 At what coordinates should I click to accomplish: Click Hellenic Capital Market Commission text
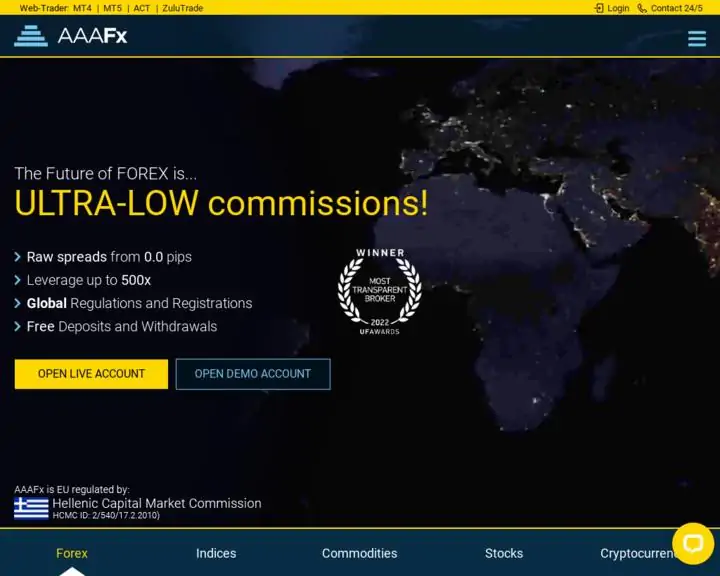157,503
